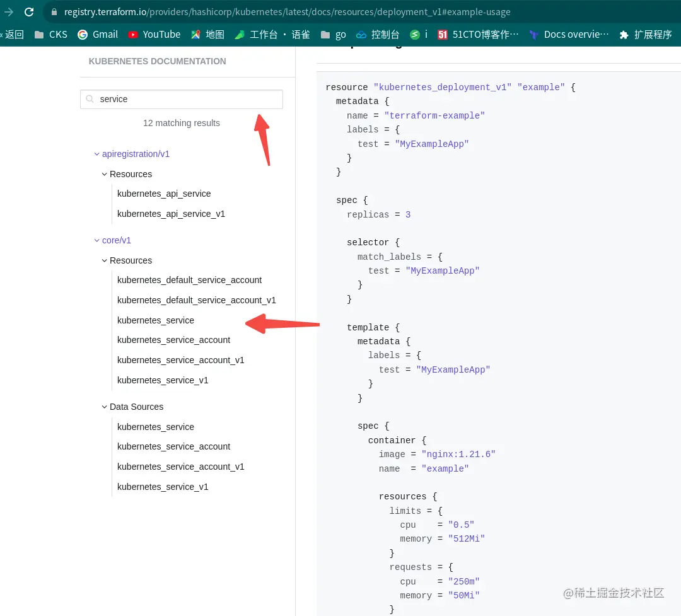The height and width of the screenshot is (616, 681).
Task: Open the 返回 bookmark
Action: [x=12, y=34]
